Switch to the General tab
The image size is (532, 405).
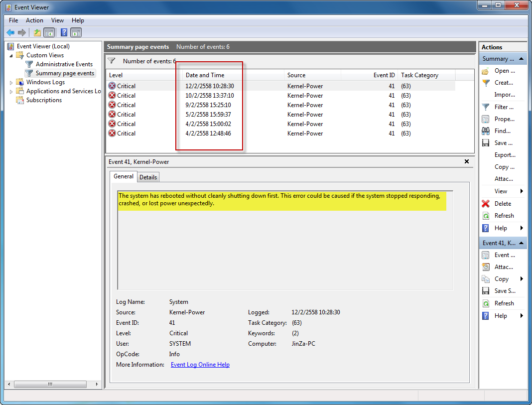pos(124,176)
